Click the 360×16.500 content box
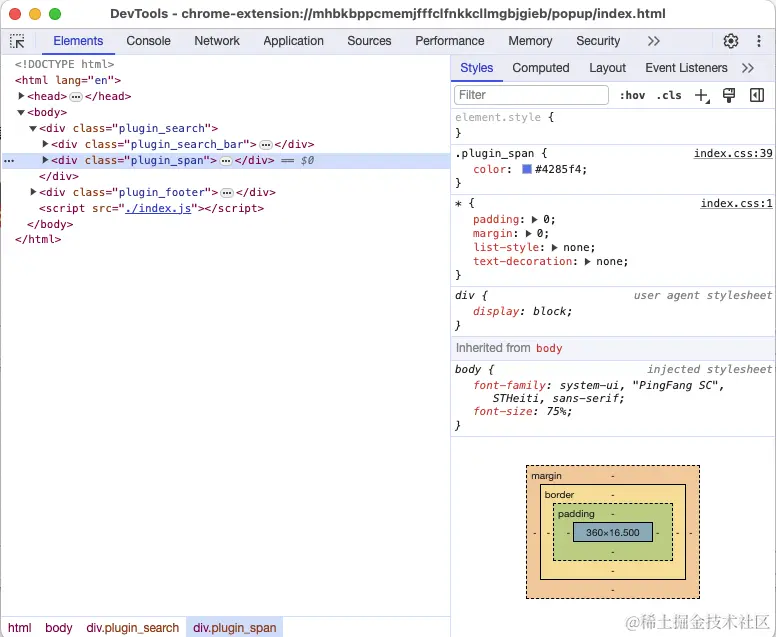This screenshot has width=776, height=637. 613,533
